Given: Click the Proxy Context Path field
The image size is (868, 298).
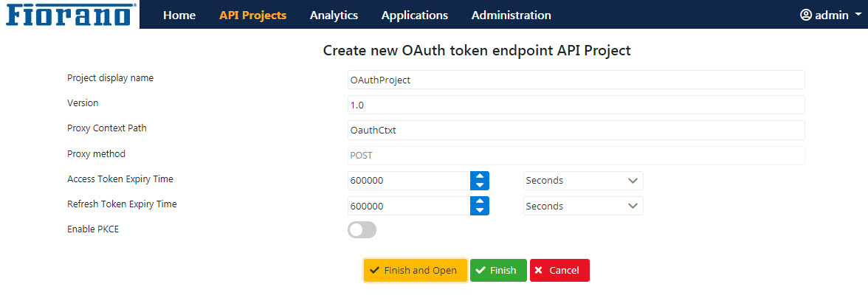Looking at the screenshot, I should point(576,131).
